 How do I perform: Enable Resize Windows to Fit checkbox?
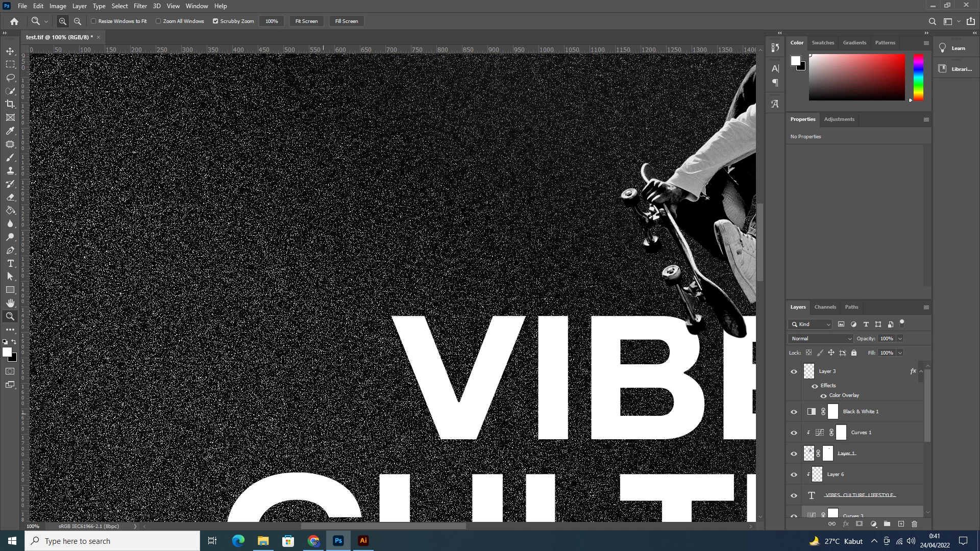pyautogui.click(x=94, y=21)
